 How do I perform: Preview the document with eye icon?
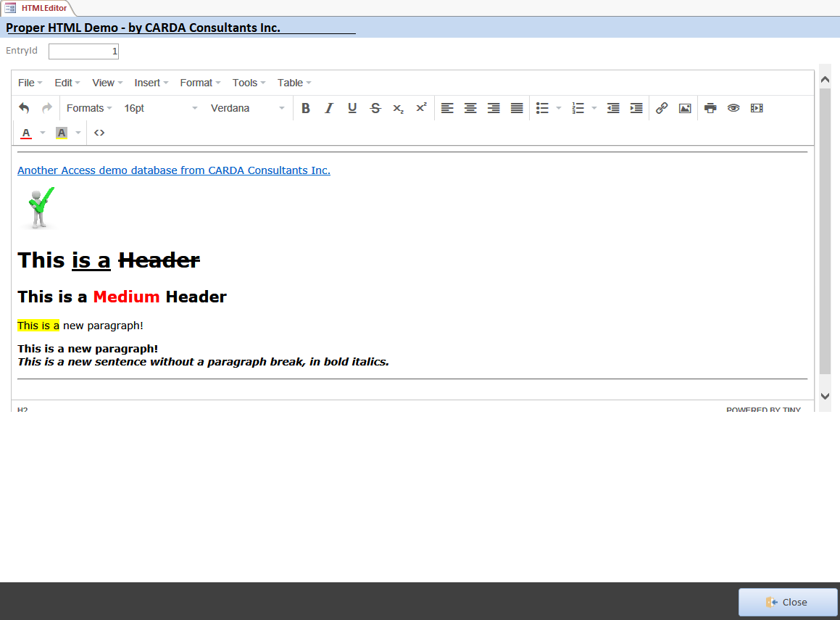(x=733, y=108)
